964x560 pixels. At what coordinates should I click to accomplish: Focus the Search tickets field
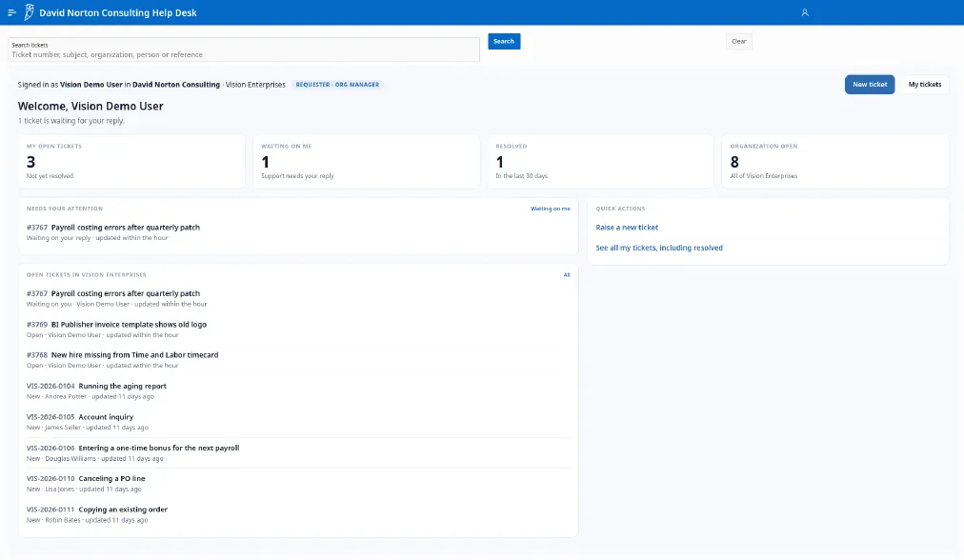point(244,50)
